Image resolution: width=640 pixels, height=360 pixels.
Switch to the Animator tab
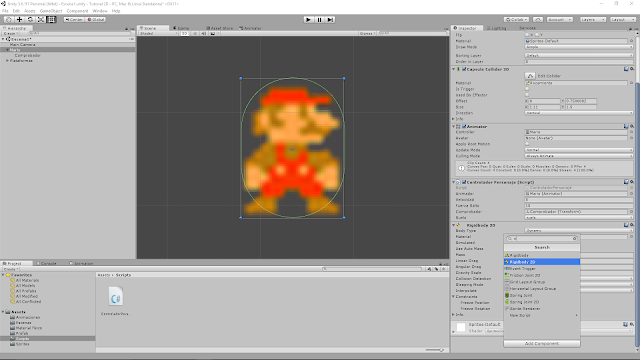tap(251, 28)
